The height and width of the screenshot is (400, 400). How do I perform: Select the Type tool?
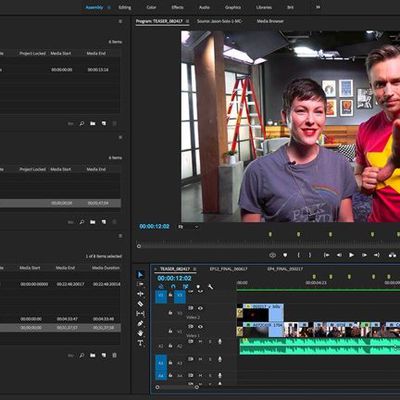pyautogui.click(x=140, y=343)
